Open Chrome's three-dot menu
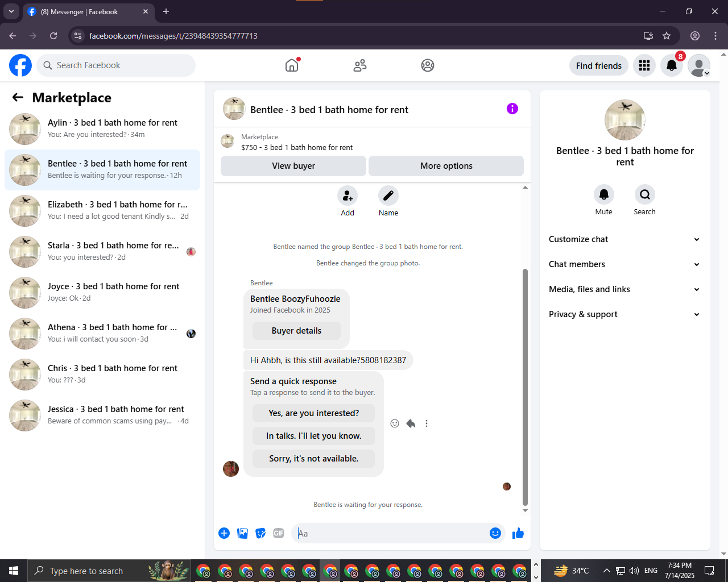The image size is (728, 582). tap(715, 36)
